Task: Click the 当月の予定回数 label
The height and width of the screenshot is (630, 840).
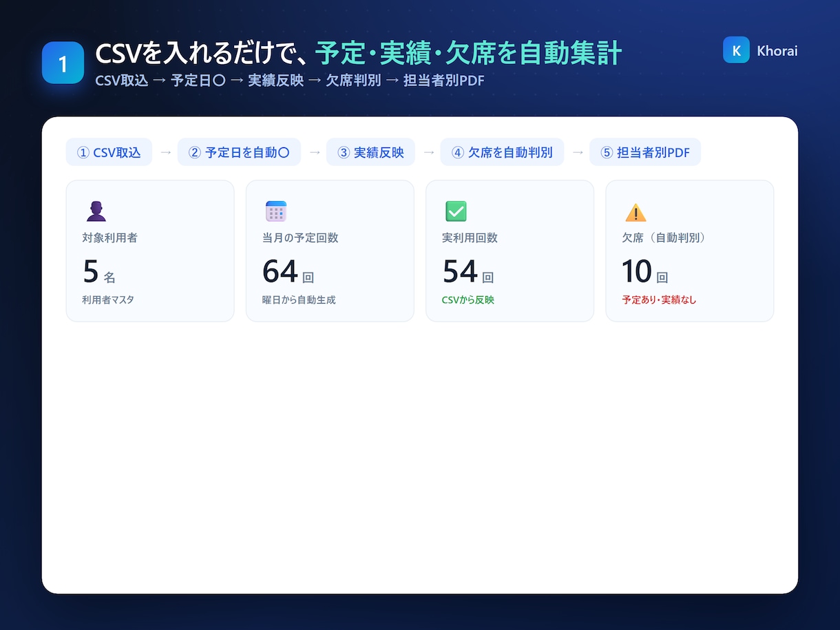Action: click(x=300, y=238)
